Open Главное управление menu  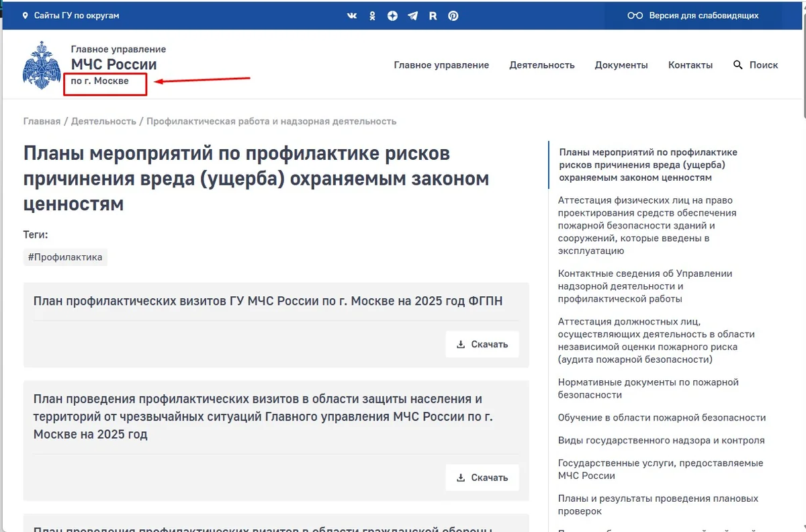click(441, 65)
